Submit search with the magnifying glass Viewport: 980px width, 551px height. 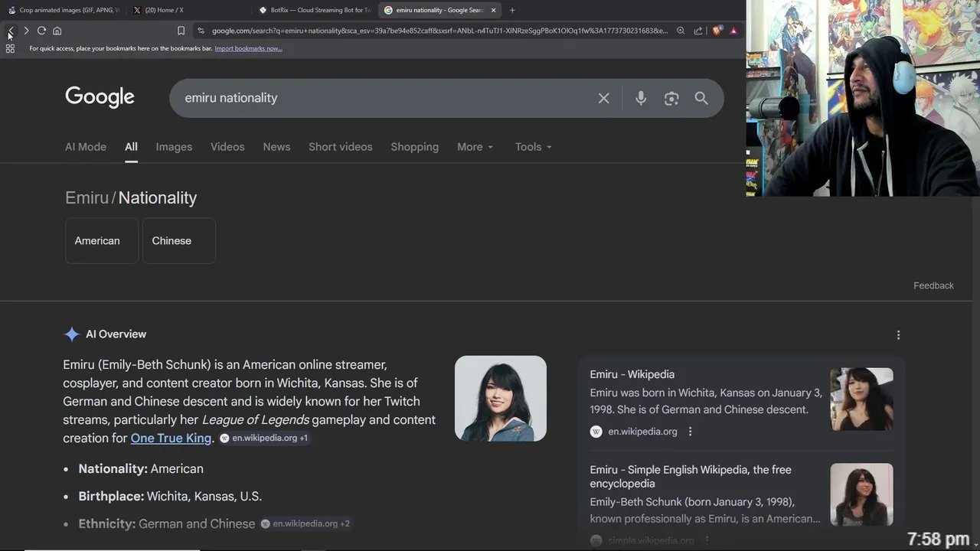[701, 98]
